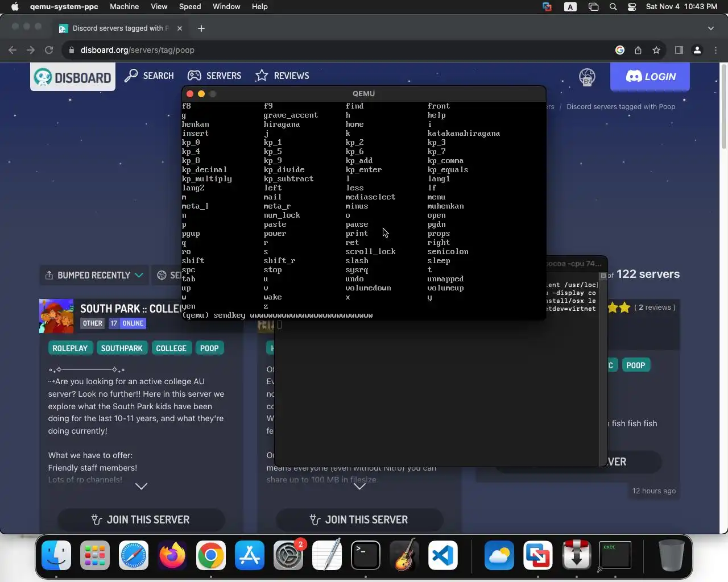This screenshot has height=582, width=728.
Task: Select the SOUTHPARK tag
Action: [x=122, y=348]
